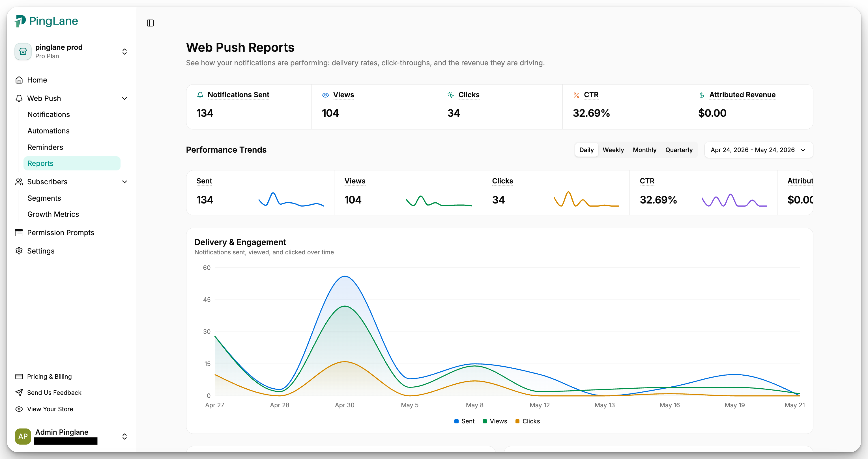
Task: Click the Sent trend card with sparkline
Action: click(x=260, y=193)
